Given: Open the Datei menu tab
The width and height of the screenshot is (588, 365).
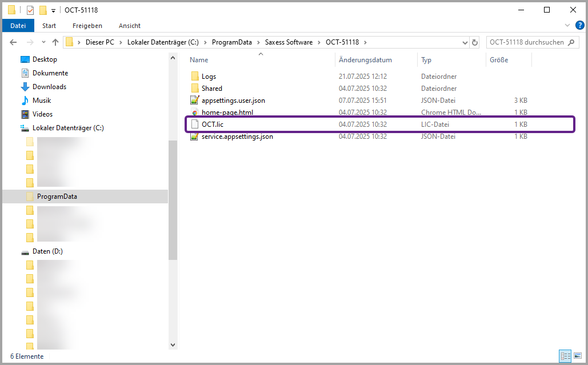Looking at the screenshot, I should 18,26.
